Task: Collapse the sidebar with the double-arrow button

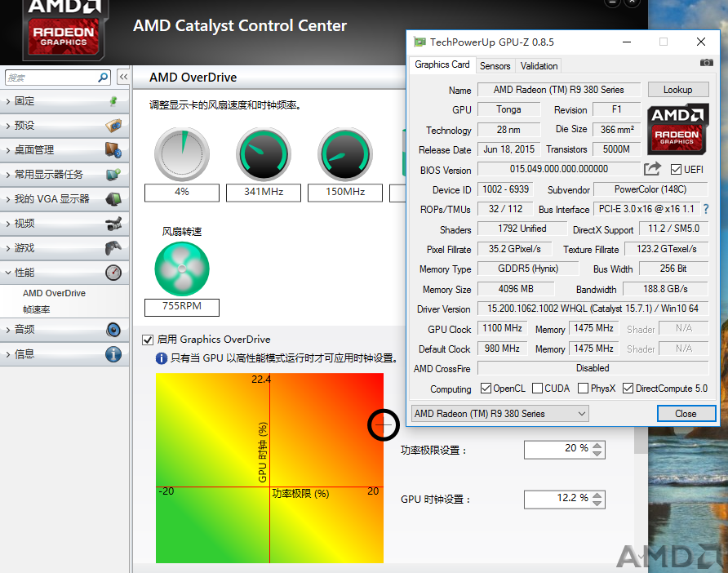Action: 123,77
